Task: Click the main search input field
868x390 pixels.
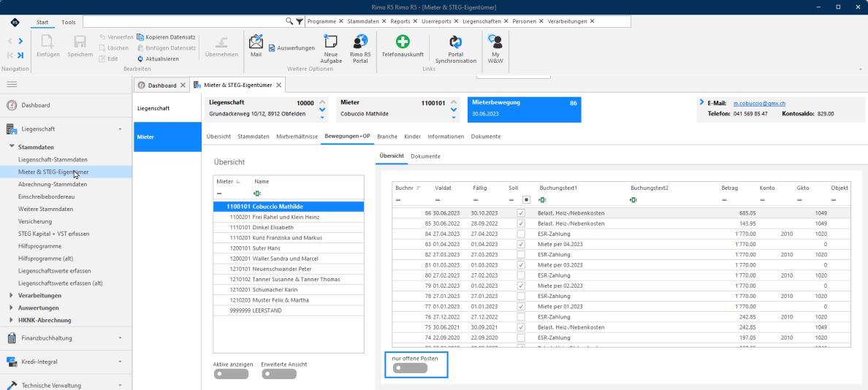Action: pos(183,21)
